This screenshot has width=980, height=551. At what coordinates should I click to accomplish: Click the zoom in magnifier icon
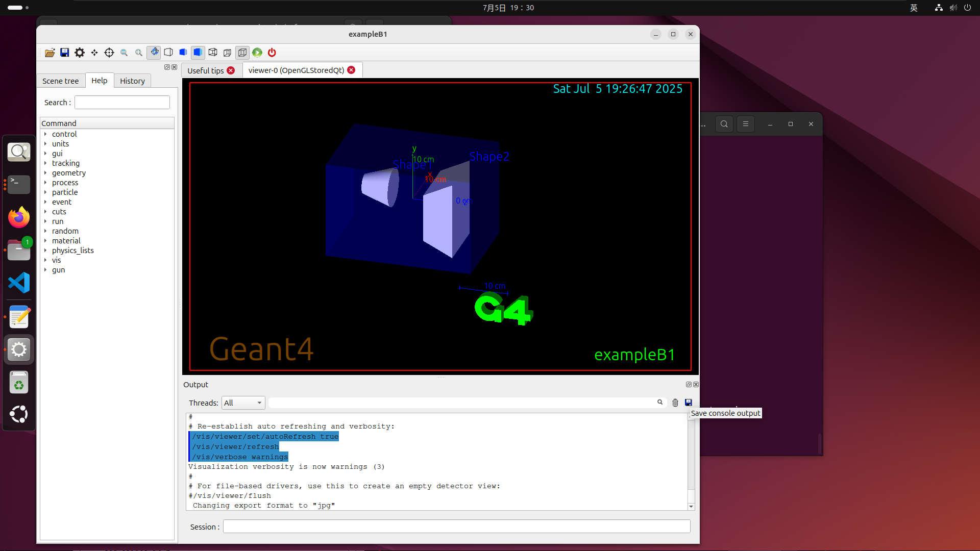point(139,53)
